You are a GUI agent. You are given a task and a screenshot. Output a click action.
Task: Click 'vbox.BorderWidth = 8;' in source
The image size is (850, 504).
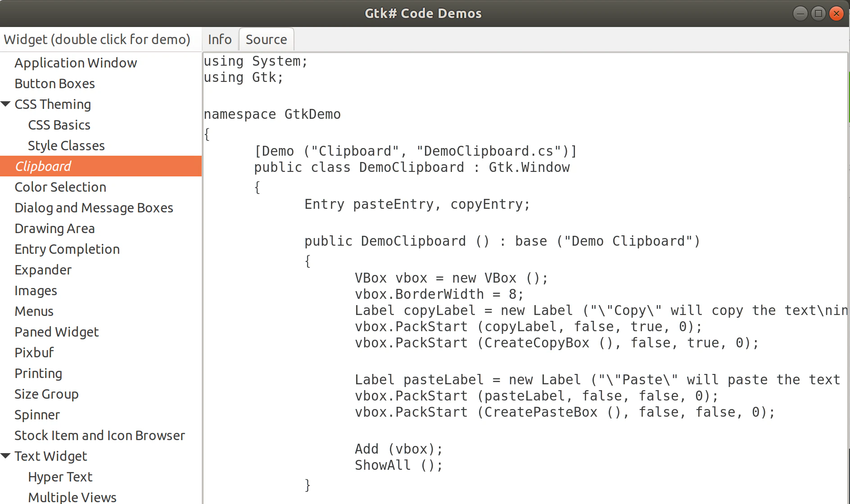click(x=439, y=294)
